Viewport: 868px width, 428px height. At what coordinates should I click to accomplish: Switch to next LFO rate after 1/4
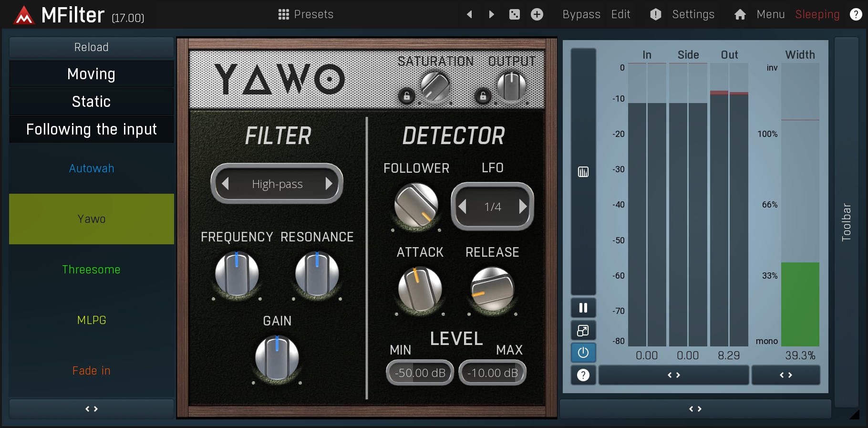pos(523,207)
